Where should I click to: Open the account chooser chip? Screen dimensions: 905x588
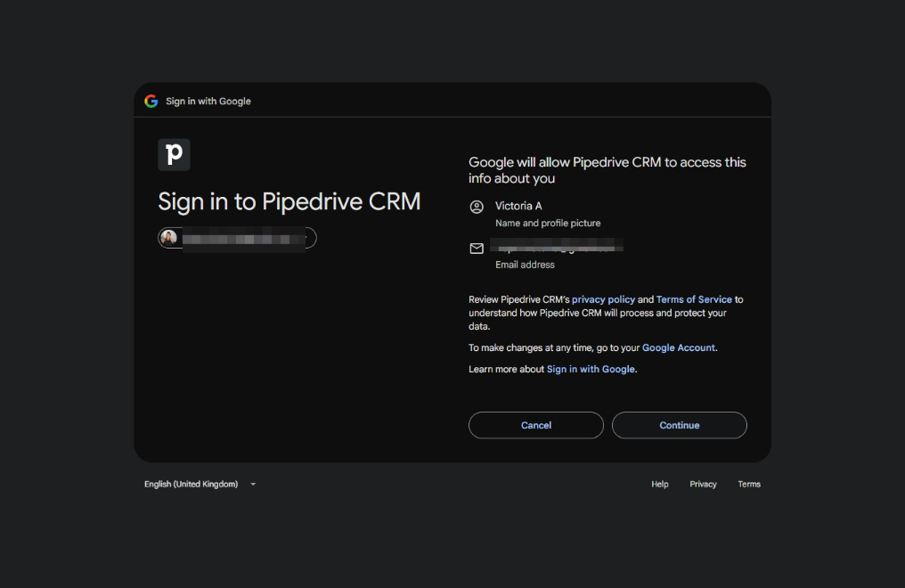click(x=237, y=238)
